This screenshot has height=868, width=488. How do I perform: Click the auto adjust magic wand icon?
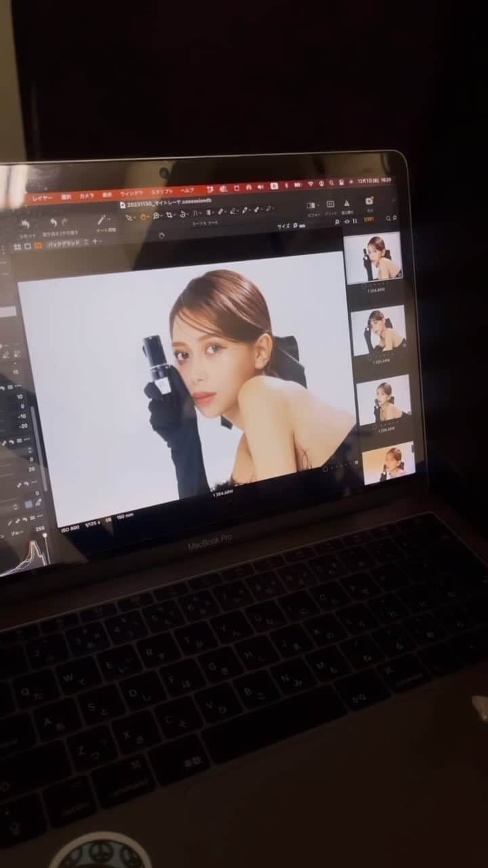102,220
